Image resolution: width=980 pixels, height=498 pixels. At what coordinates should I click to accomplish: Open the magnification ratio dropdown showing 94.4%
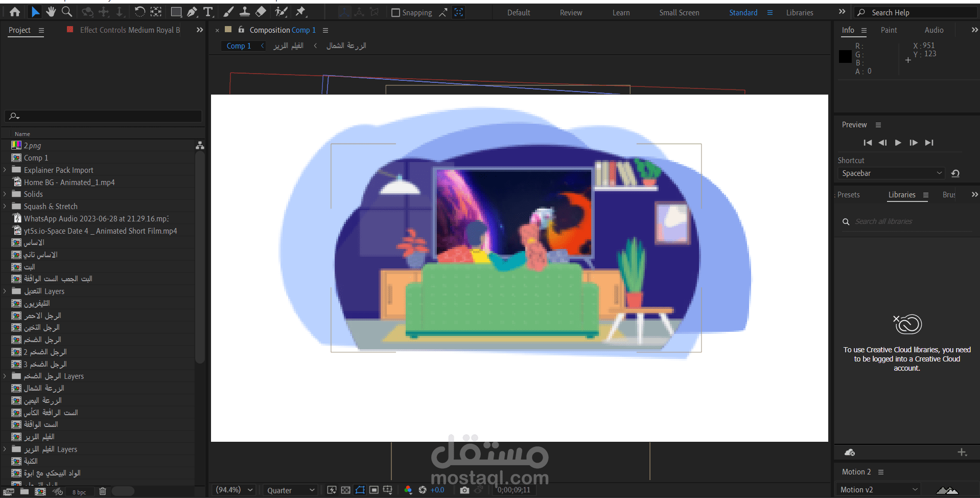point(234,489)
